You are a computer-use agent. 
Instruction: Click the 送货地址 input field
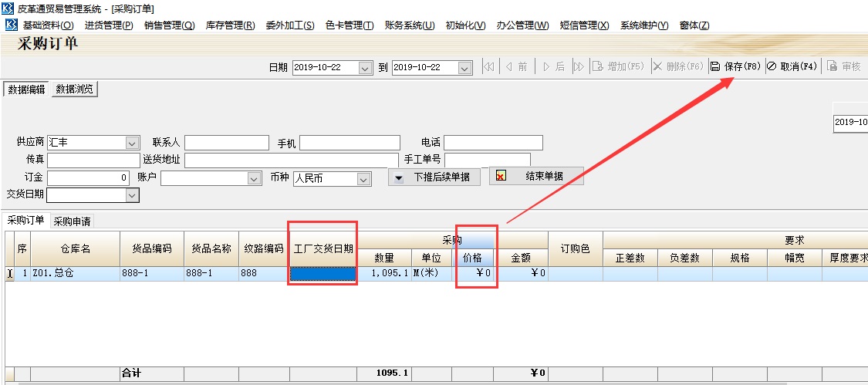click(x=291, y=160)
